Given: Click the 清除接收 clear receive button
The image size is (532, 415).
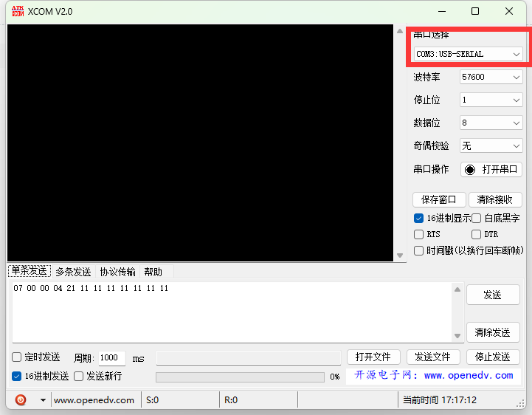Looking at the screenshot, I should pyautogui.click(x=494, y=199).
